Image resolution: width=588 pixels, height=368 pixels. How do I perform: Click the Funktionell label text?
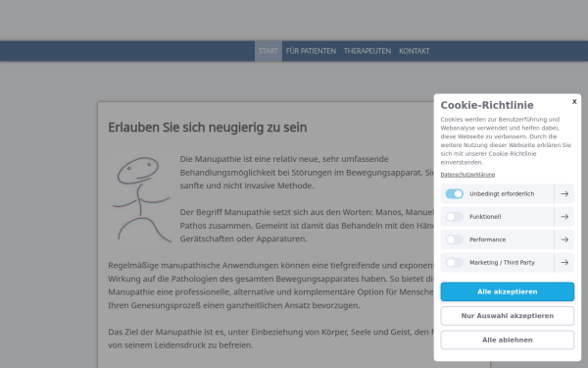[x=485, y=217]
